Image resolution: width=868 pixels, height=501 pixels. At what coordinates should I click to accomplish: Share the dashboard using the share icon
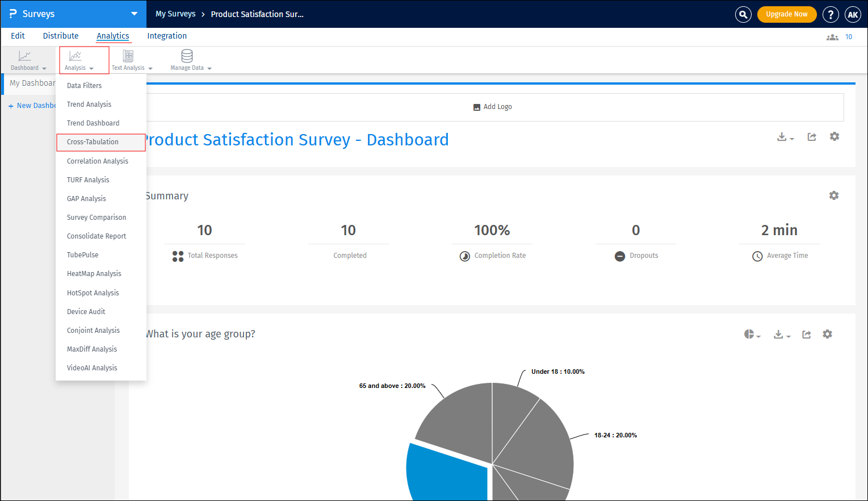[811, 137]
